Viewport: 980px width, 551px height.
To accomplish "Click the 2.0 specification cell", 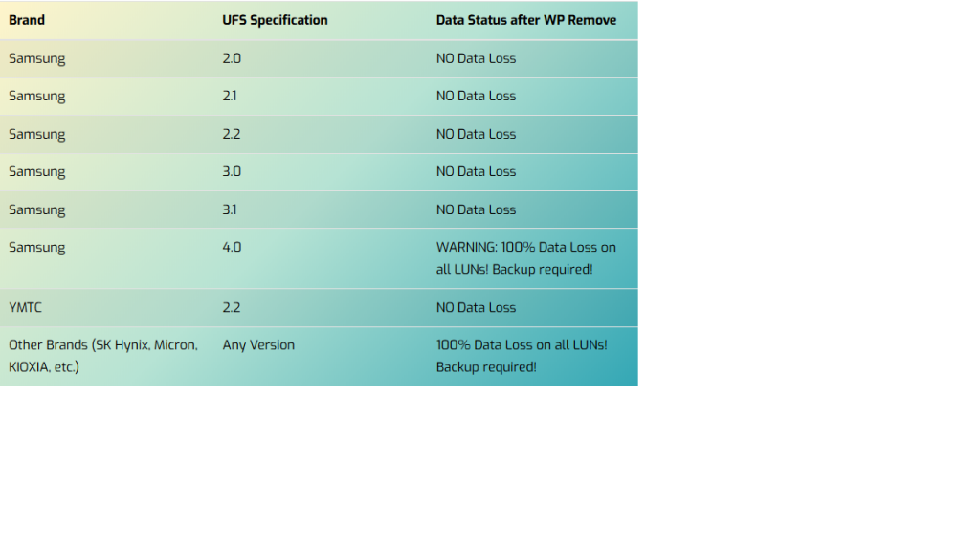I will pyautogui.click(x=232, y=58).
